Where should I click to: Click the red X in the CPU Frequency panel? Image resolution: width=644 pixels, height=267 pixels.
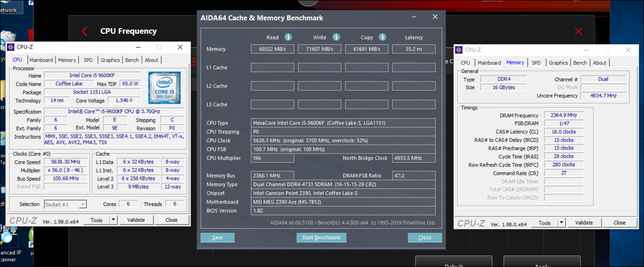click(x=578, y=31)
